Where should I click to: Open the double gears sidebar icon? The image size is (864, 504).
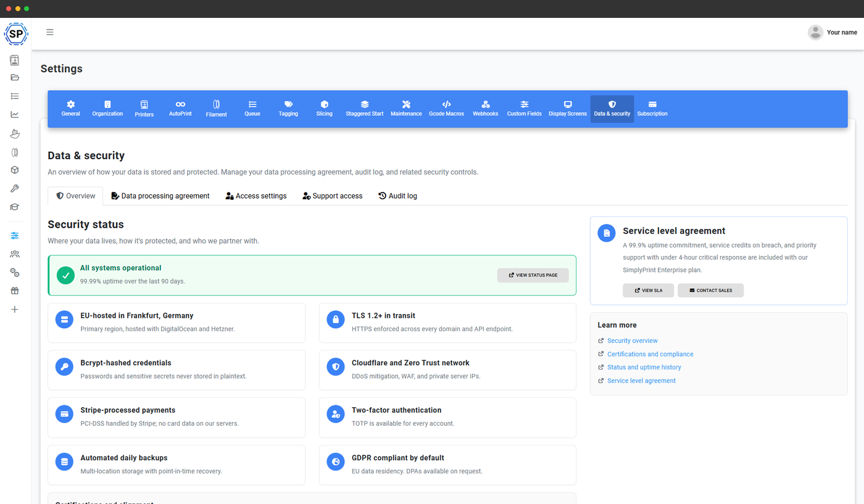(x=15, y=273)
